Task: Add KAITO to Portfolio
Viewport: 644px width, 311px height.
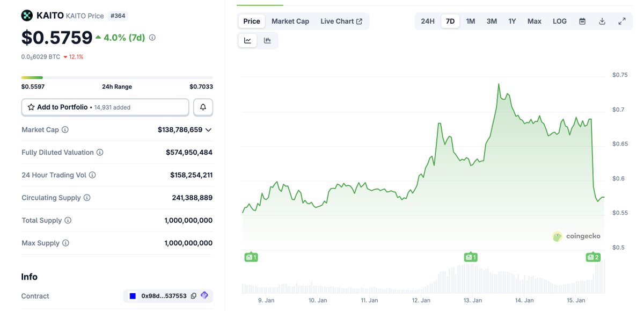Action: pyautogui.click(x=105, y=107)
